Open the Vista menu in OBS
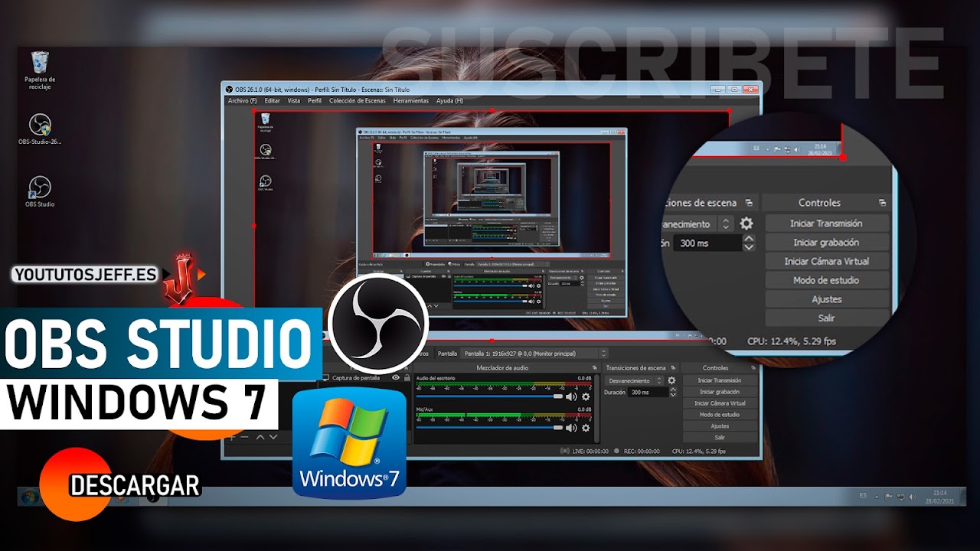 click(x=294, y=101)
